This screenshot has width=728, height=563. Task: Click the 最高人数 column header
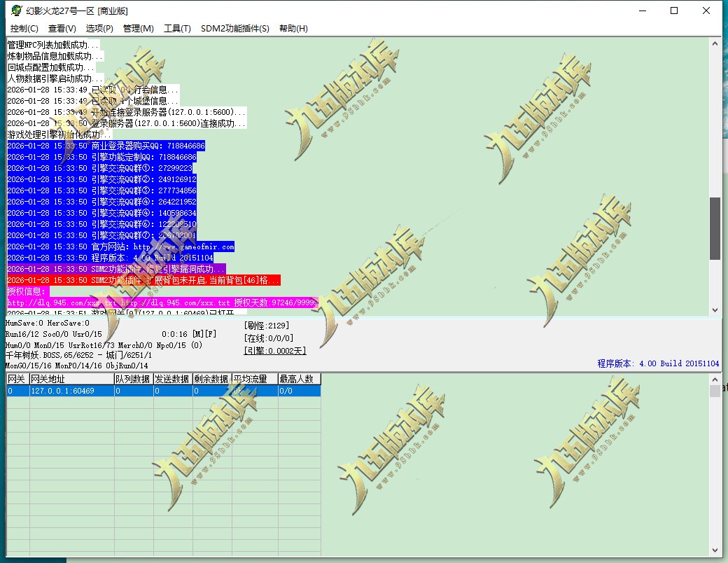[x=299, y=379]
